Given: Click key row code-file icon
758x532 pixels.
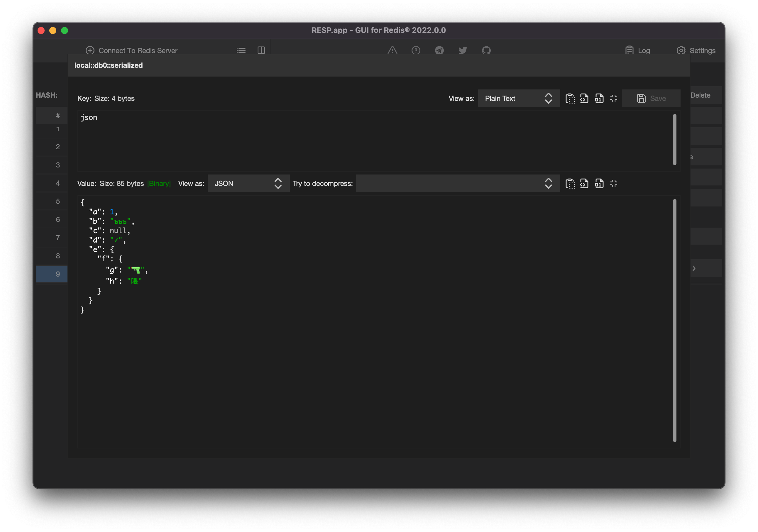Looking at the screenshot, I should [x=584, y=98].
